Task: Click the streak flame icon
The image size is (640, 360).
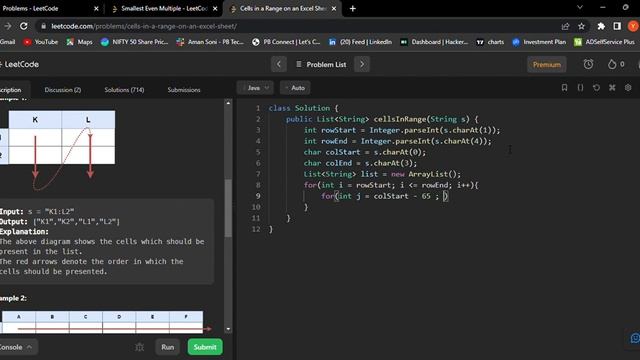Action: (612, 64)
